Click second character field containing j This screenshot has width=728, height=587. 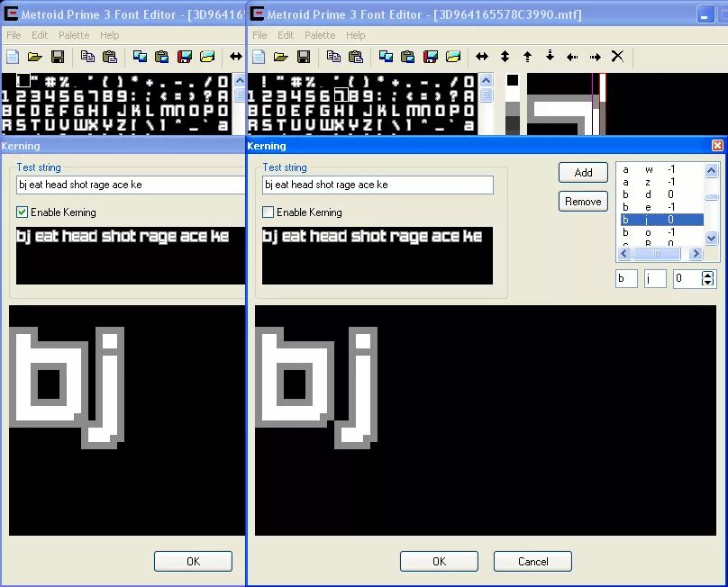click(x=655, y=278)
